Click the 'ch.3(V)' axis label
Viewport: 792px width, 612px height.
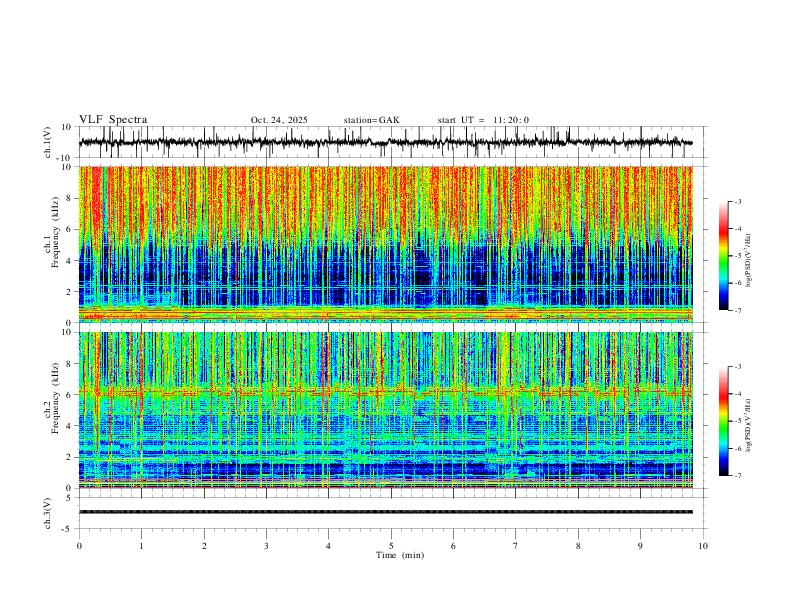[48, 513]
